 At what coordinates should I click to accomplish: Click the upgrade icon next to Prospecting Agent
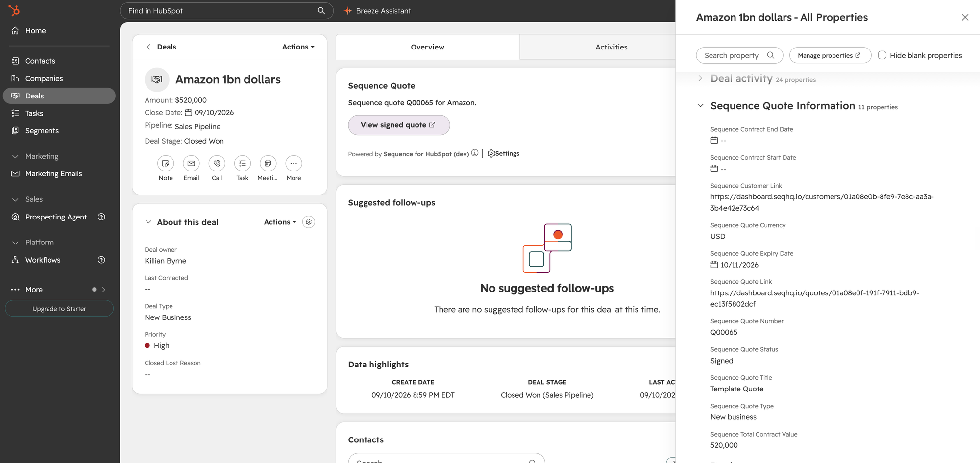tap(101, 217)
